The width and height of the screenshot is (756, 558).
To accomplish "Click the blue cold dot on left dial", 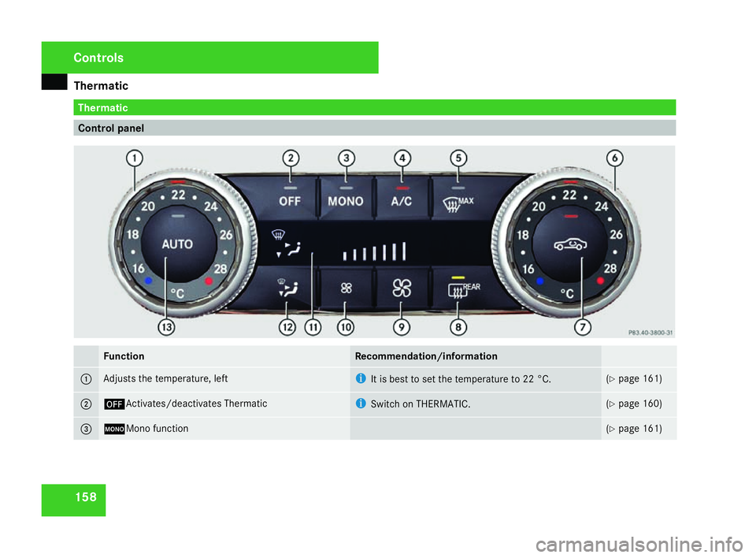I will [x=149, y=280].
